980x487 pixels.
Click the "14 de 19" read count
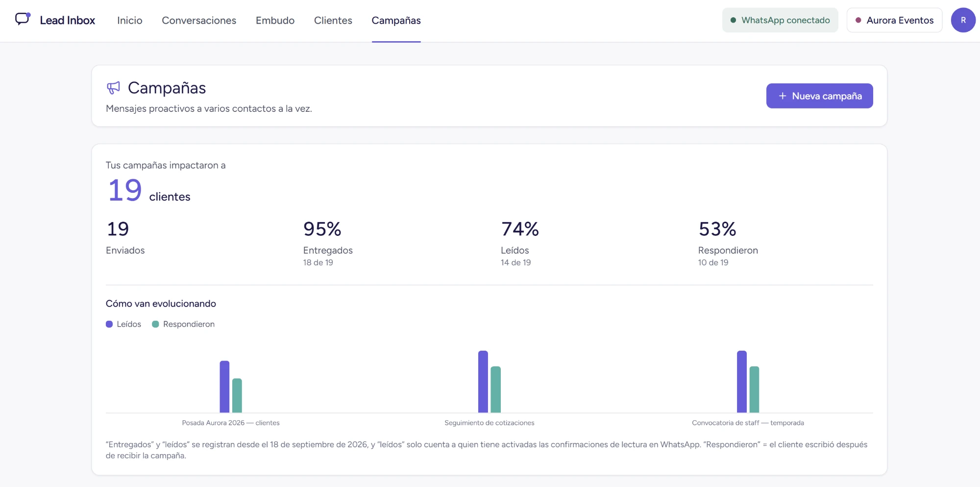[515, 262]
